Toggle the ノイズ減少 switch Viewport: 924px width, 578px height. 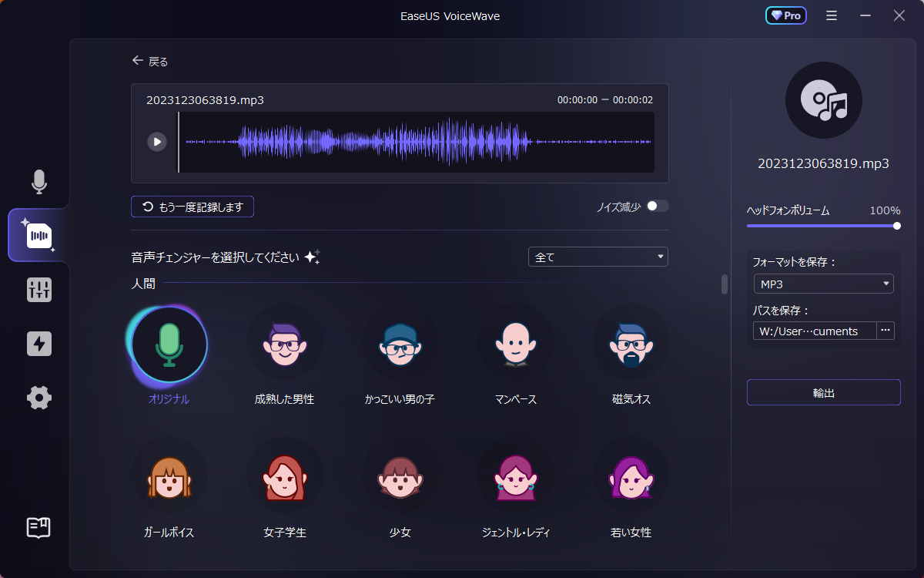tap(658, 207)
